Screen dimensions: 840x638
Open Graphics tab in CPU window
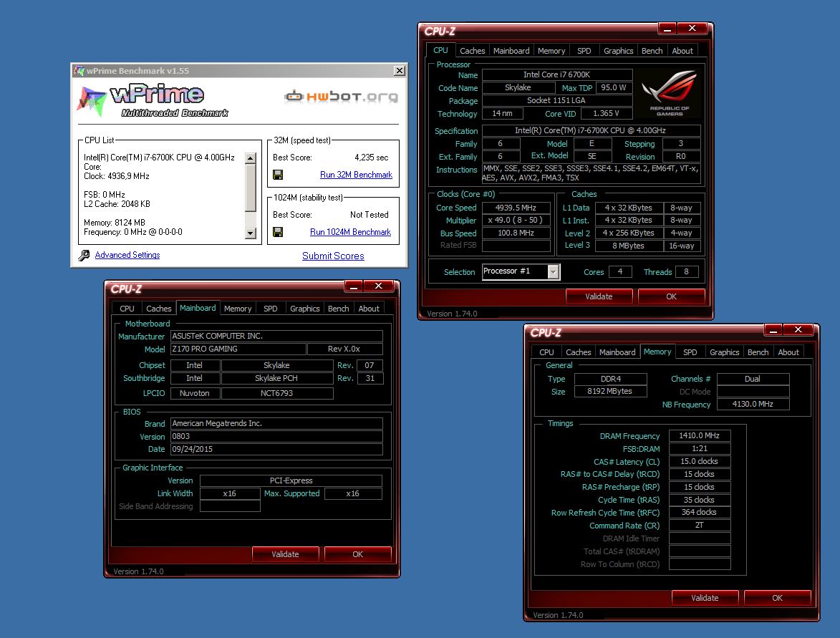pyautogui.click(x=618, y=51)
